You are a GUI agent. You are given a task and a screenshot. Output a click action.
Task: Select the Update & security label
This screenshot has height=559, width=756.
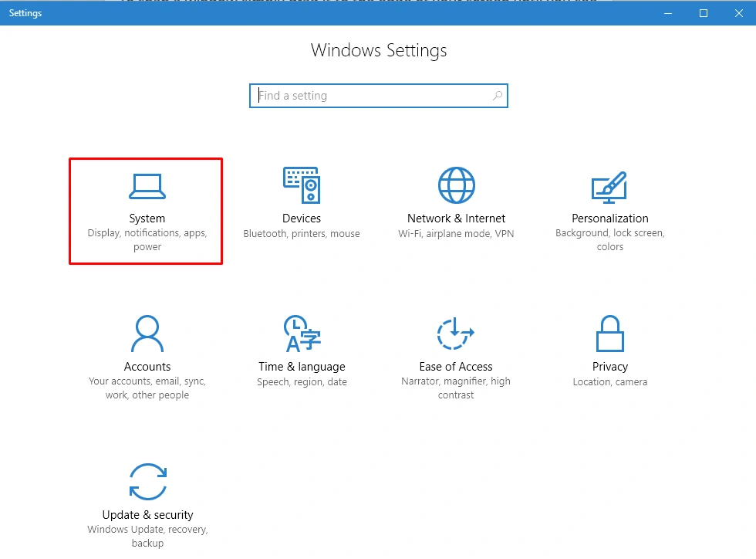pyautogui.click(x=147, y=515)
